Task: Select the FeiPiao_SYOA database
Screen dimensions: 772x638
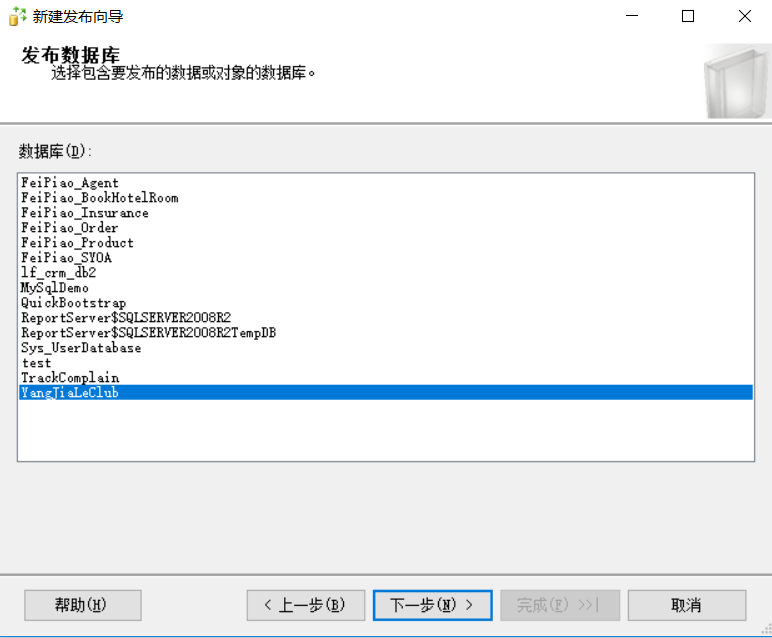Action: (66, 258)
